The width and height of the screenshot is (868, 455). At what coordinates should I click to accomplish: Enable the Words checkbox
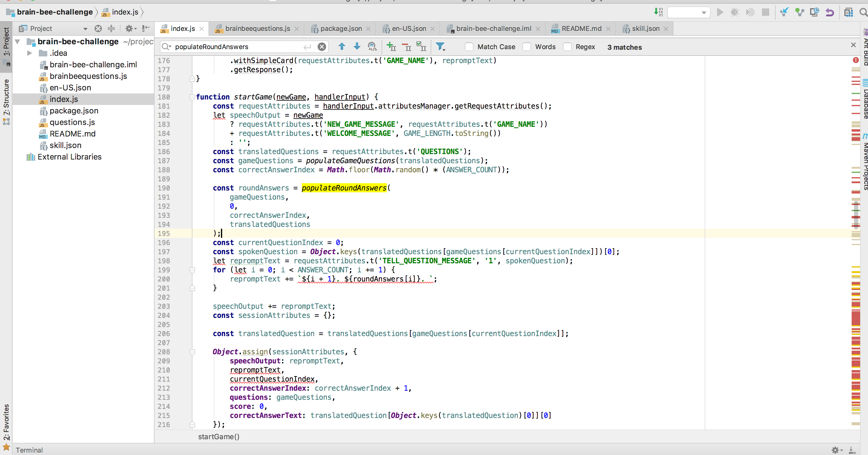pos(527,47)
